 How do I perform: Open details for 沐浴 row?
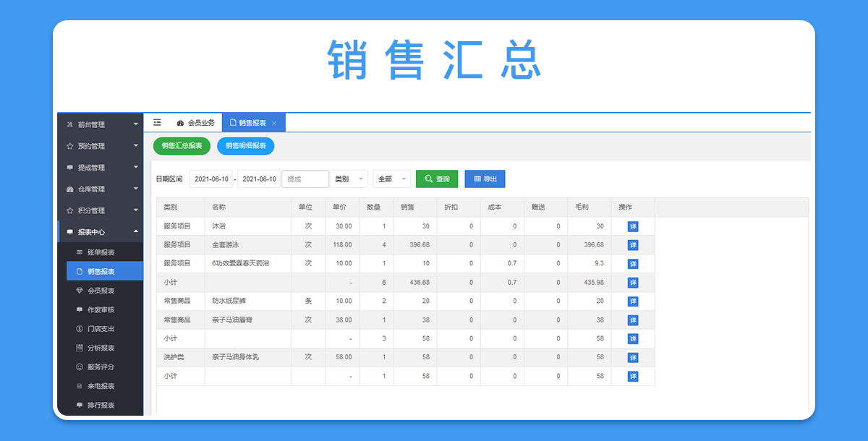(633, 226)
